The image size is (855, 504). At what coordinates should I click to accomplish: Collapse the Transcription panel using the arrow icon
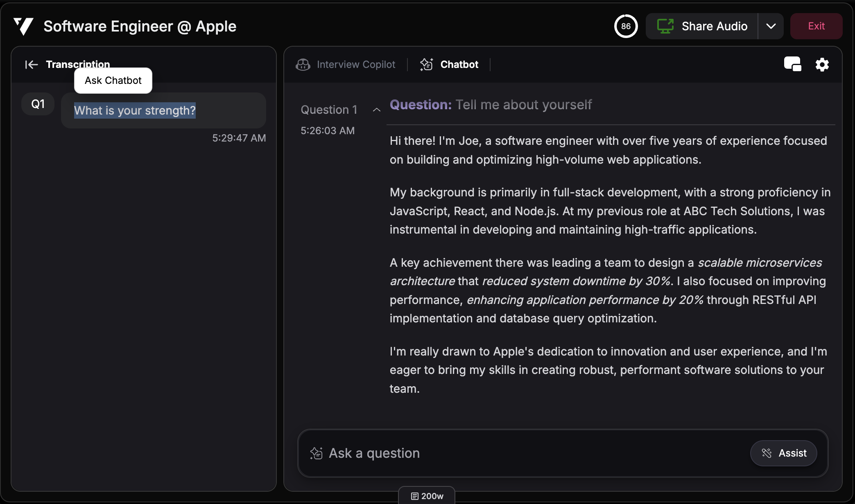coord(32,64)
